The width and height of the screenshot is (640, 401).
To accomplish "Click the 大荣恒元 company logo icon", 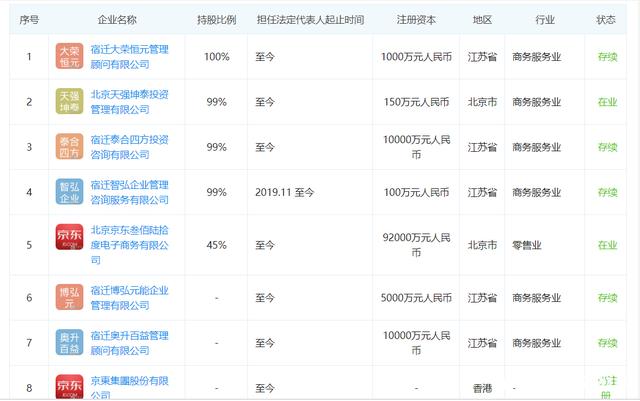I will (x=69, y=56).
